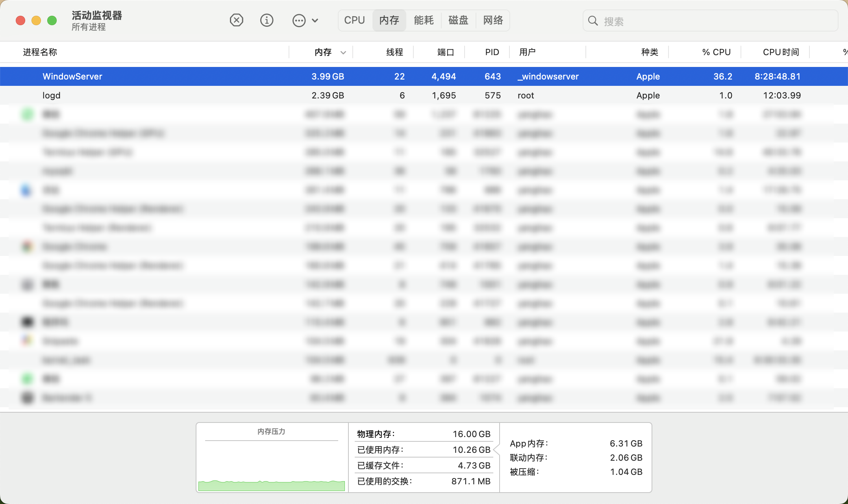Open the process info (i) icon

coord(267,20)
